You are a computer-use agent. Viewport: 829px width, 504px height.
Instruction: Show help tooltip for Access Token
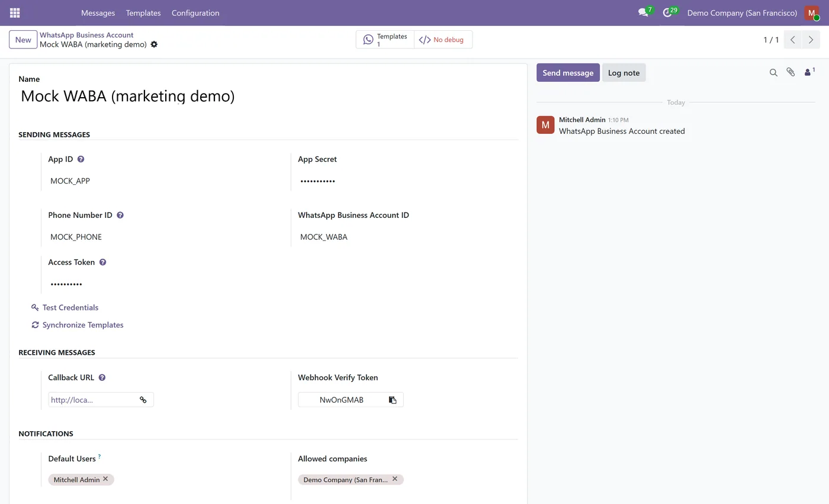pyautogui.click(x=102, y=262)
